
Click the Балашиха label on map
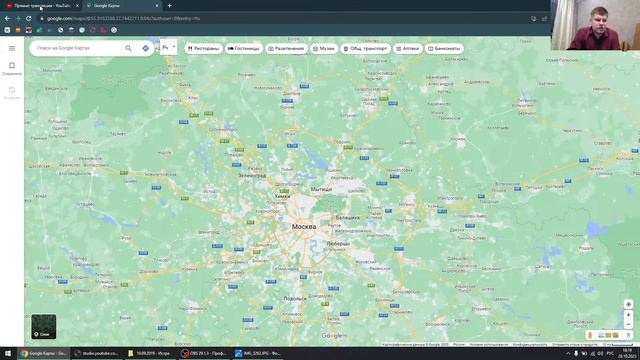pyautogui.click(x=347, y=218)
